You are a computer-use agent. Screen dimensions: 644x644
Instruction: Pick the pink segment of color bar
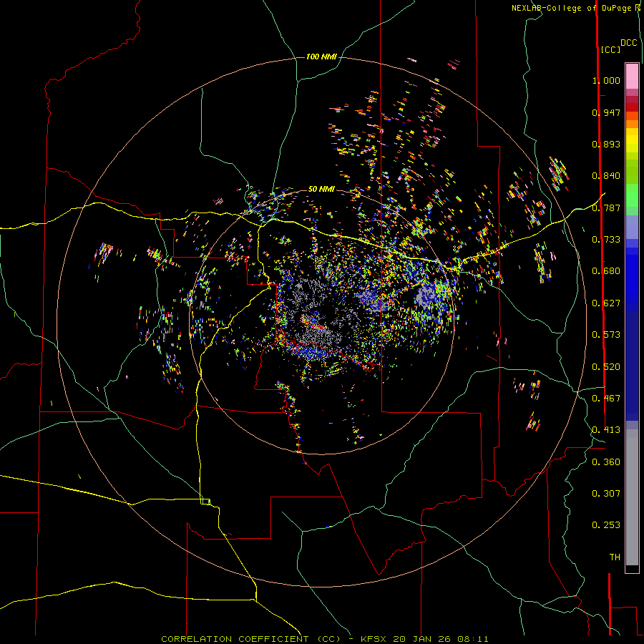pyautogui.click(x=632, y=77)
